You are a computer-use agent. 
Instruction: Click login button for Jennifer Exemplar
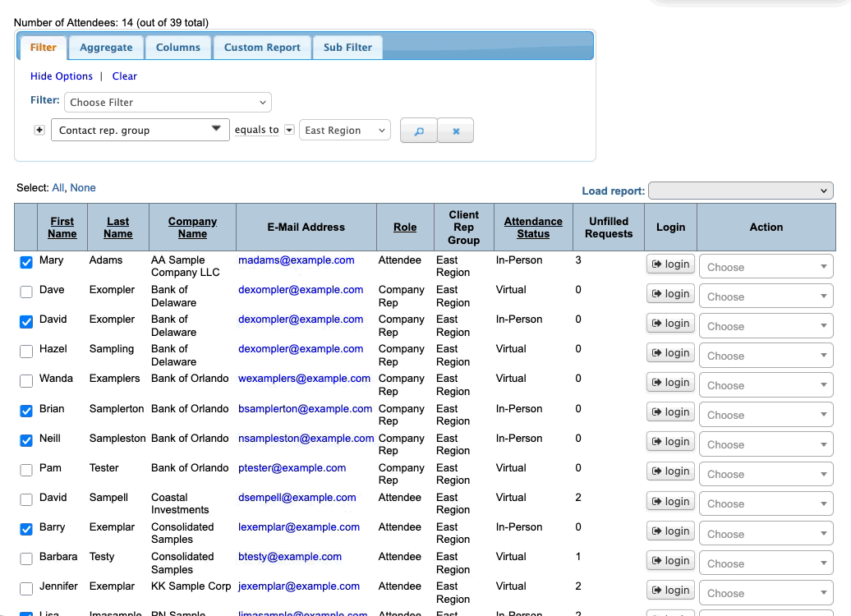pyautogui.click(x=670, y=591)
